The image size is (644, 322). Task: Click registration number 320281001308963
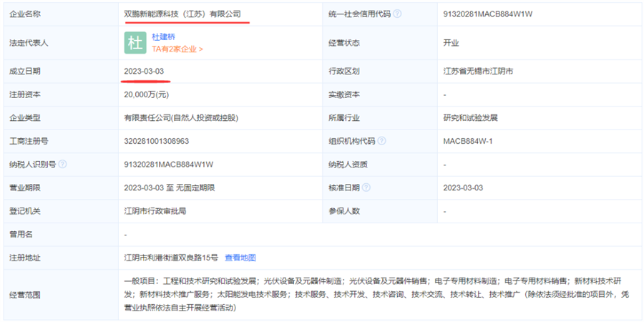[x=157, y=141]
